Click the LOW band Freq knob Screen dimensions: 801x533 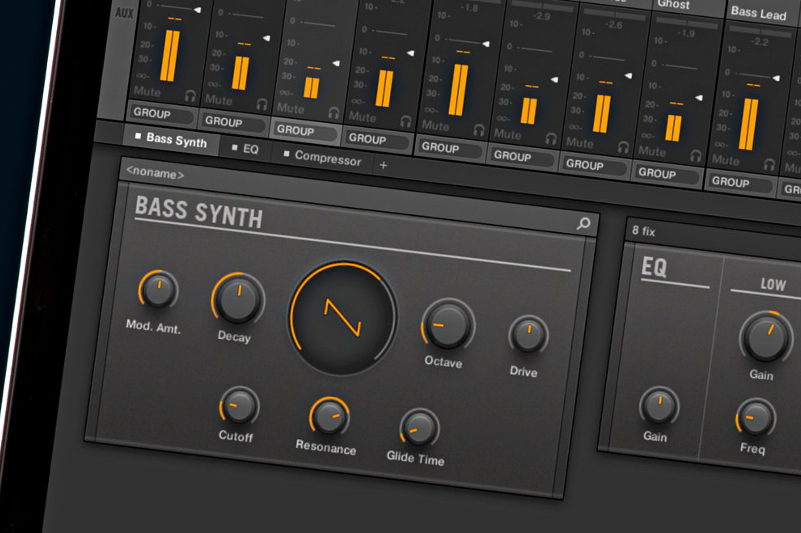coord(756,418)
